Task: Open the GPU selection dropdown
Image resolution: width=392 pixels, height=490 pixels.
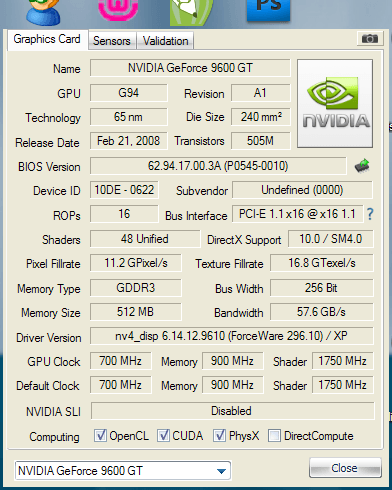Action: click(x=123, y=471)
